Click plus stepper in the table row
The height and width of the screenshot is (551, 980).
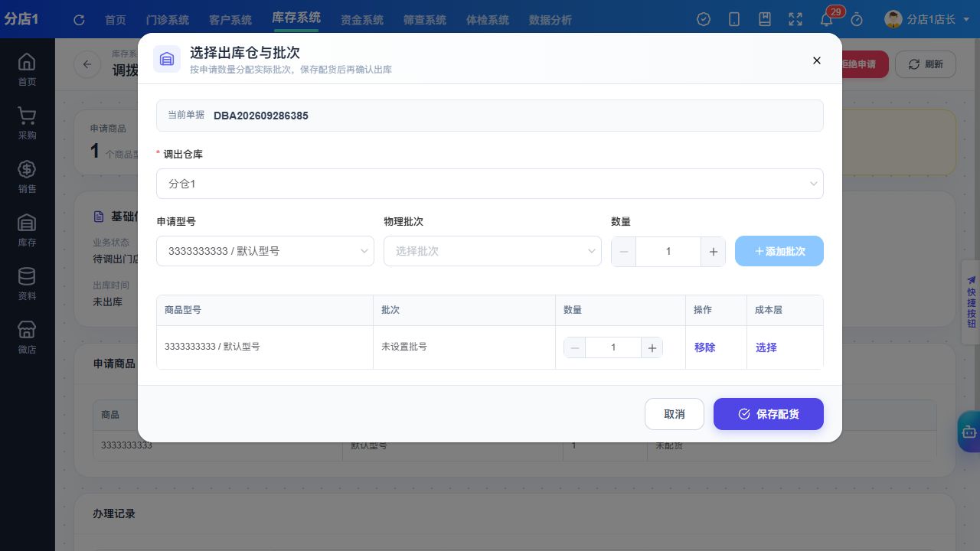pyautogui.click(x=652, y=347)
